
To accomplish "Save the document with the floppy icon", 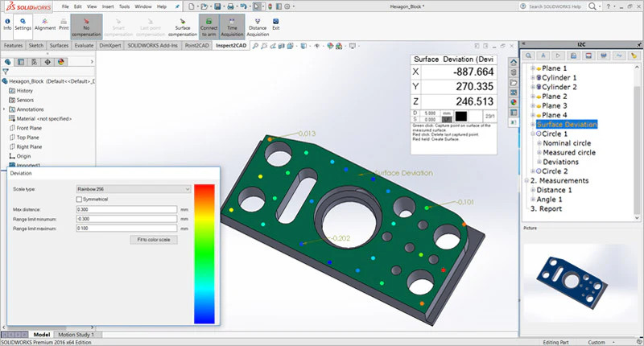I will point(217,6).
